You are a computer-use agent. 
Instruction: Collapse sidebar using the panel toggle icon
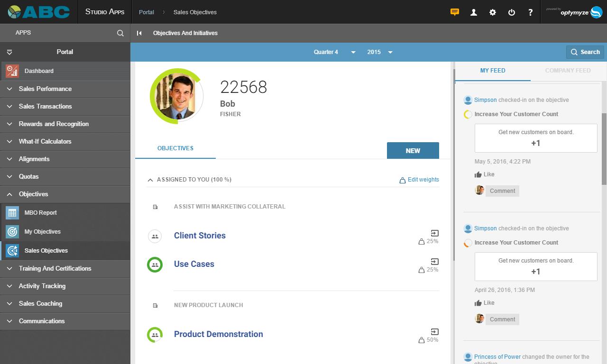tap(139, 33)
